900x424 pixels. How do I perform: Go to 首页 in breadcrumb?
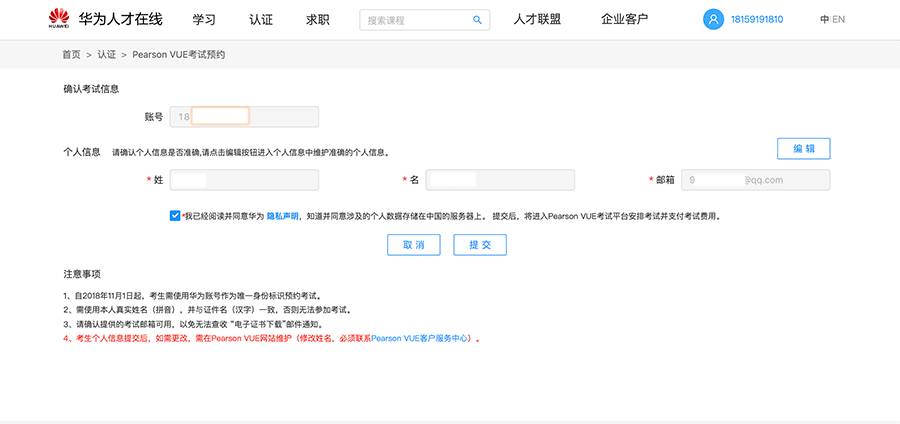(x=71, y=54)
